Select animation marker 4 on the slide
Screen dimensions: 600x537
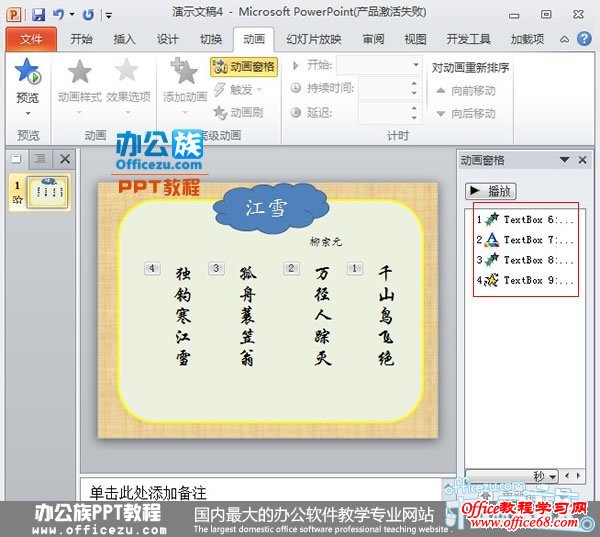pos(152,268)
